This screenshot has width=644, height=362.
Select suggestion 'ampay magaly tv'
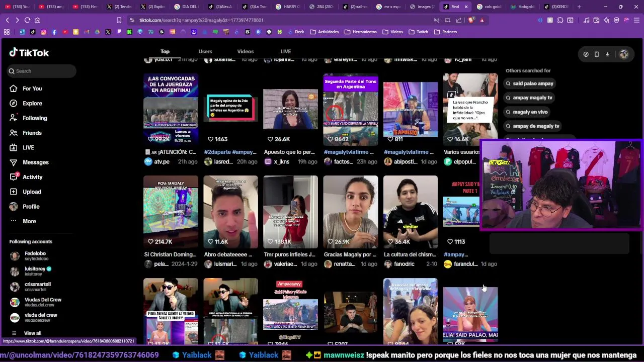[529, 98]
